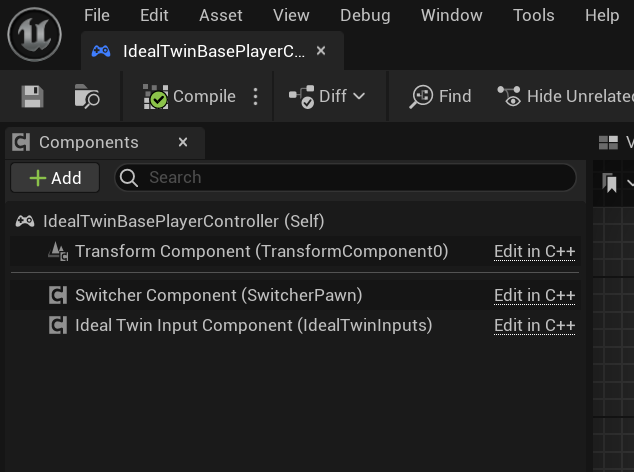Image resolution: width=634 pixels, height=472 pixels.
Task: Click the Add component button
Action: pos(55,178)
